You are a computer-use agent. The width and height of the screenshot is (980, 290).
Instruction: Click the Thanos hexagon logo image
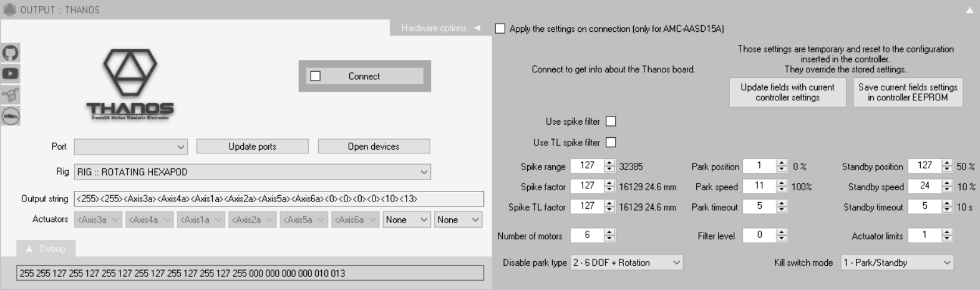coord(130,84)
